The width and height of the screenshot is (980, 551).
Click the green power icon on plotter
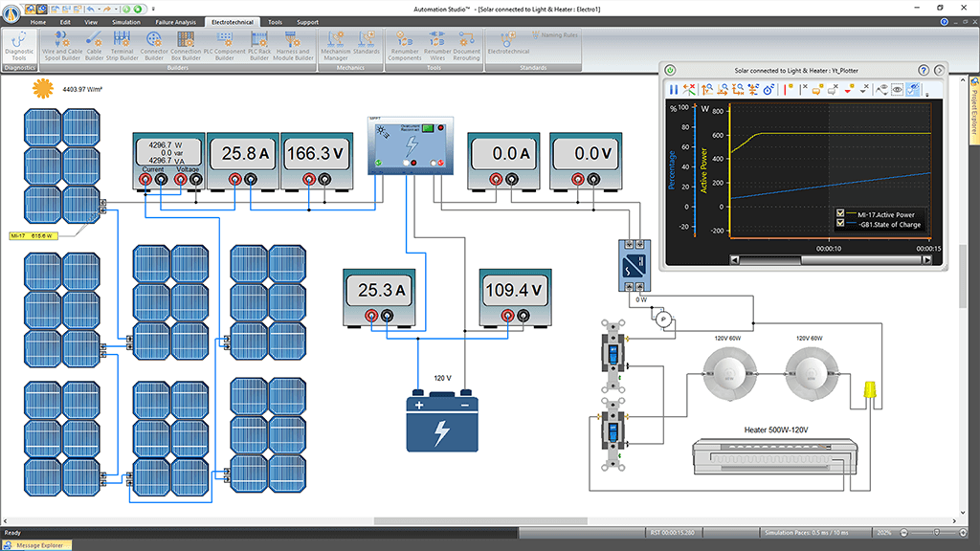[670, 71]
